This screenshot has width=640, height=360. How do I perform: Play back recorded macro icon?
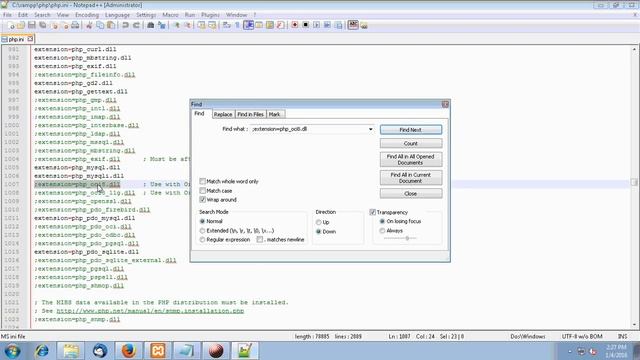tap(316, 25)
